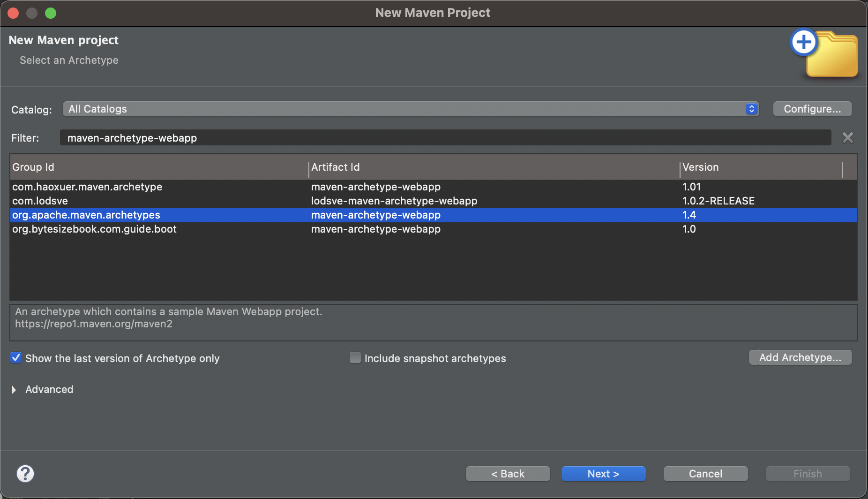Enable Include snapshot archetypes checkbox
The image size is (868, 499).
355,358
